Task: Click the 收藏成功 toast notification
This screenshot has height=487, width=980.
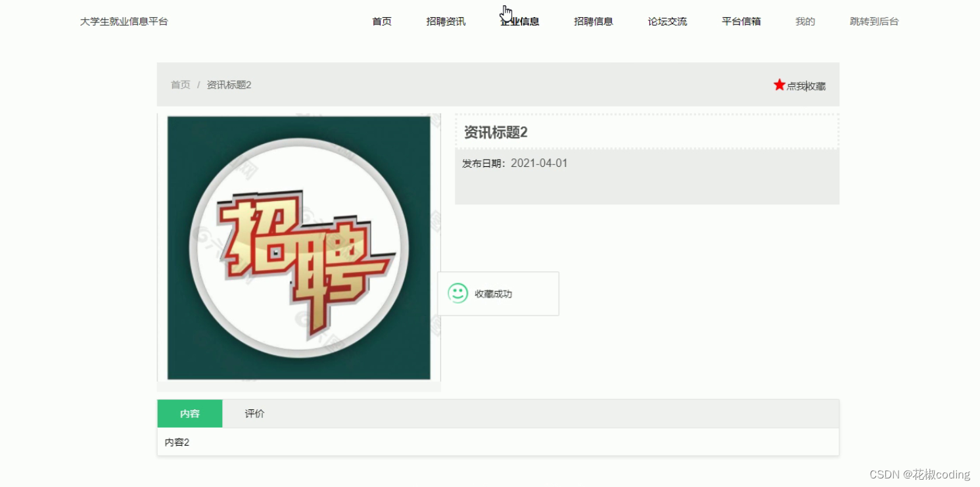Action: click(x=498, y=293)
